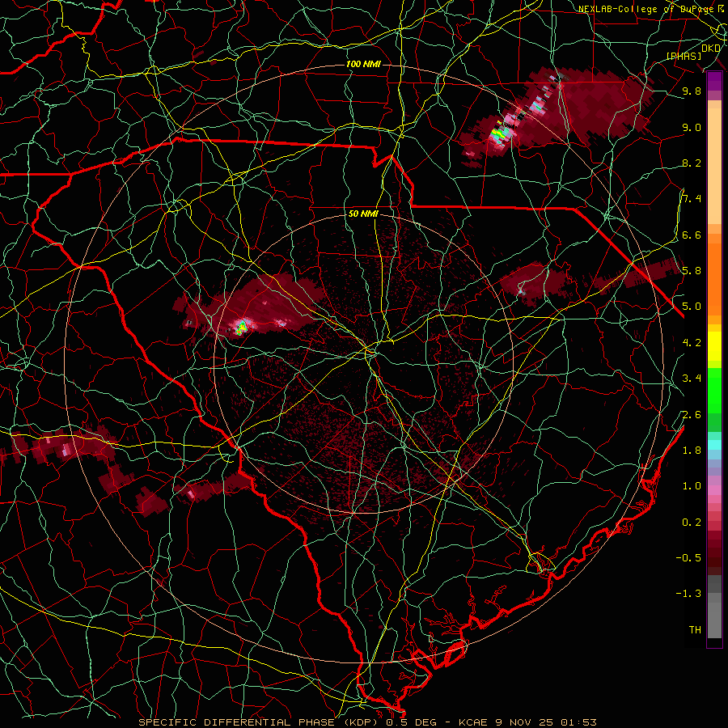The image size is (728, 728).
Task: Select the -1.3 value on the color scale
Action: (688, 594)
